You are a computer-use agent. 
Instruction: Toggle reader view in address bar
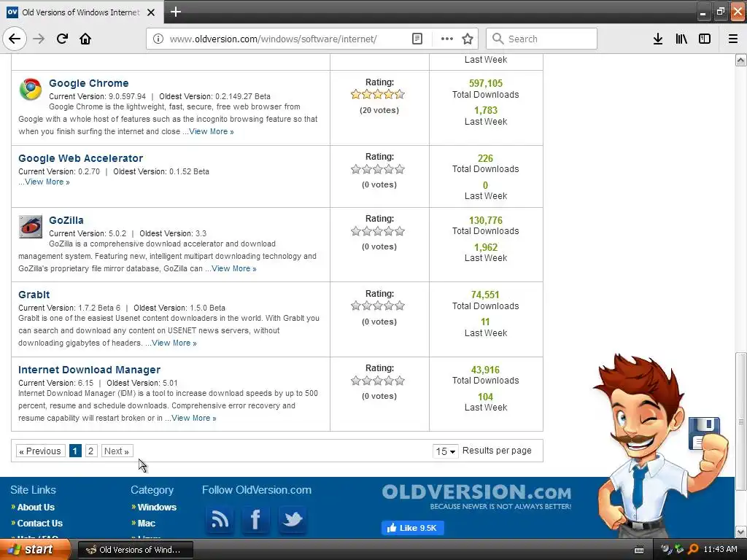pyautogui.click(x=417, y=39)
